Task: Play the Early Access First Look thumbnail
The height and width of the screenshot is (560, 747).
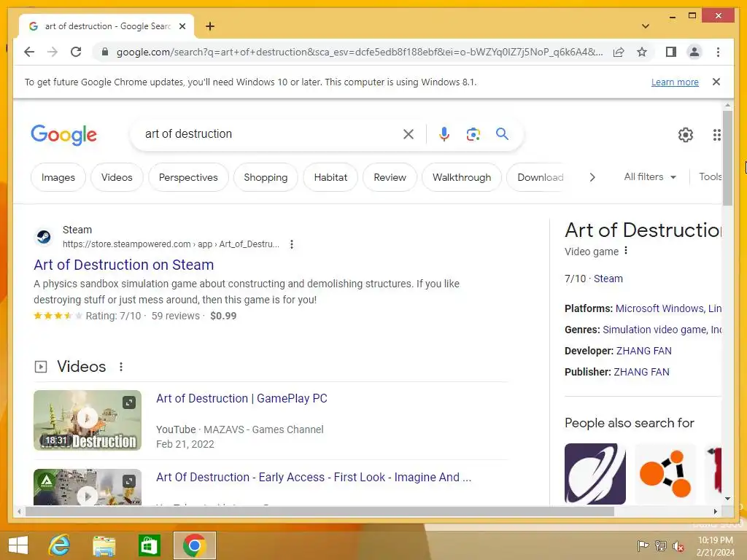Action: click(x=88, y=487)
